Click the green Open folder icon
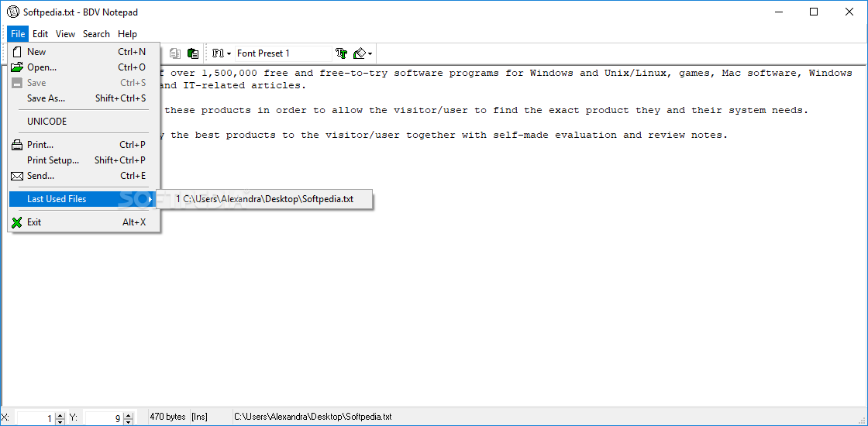This screenshot has width=868, height=426. 17,67
